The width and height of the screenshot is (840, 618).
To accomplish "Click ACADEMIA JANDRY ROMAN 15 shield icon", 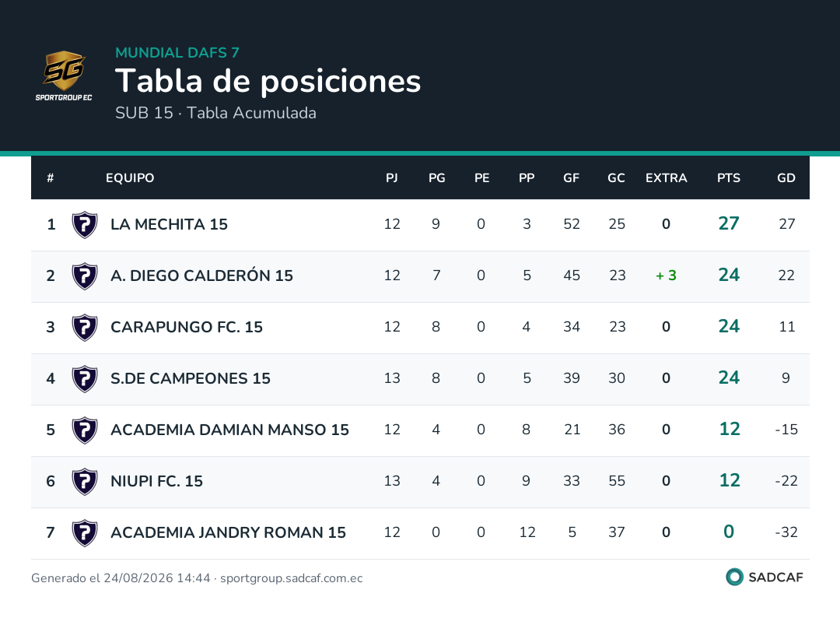I will [85, 533].
